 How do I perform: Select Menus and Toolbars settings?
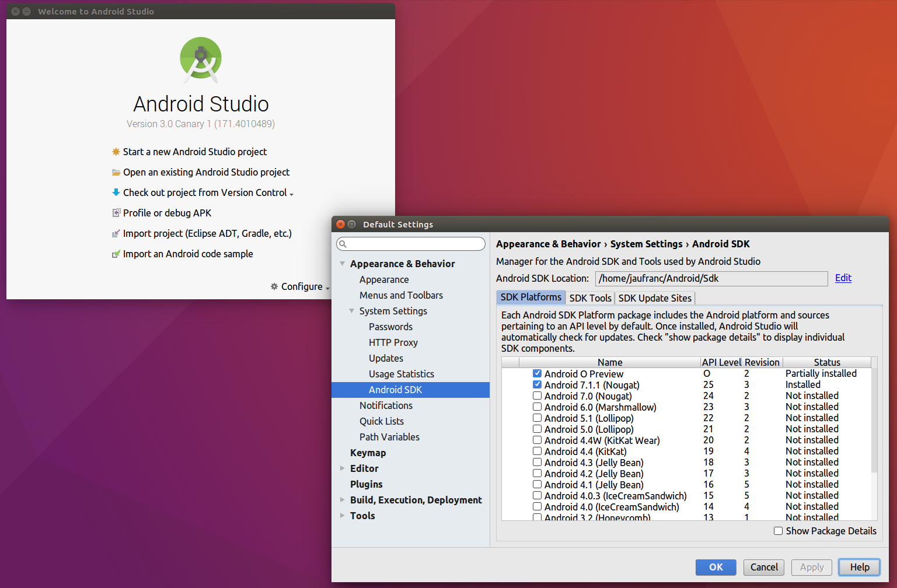(401, 295)
